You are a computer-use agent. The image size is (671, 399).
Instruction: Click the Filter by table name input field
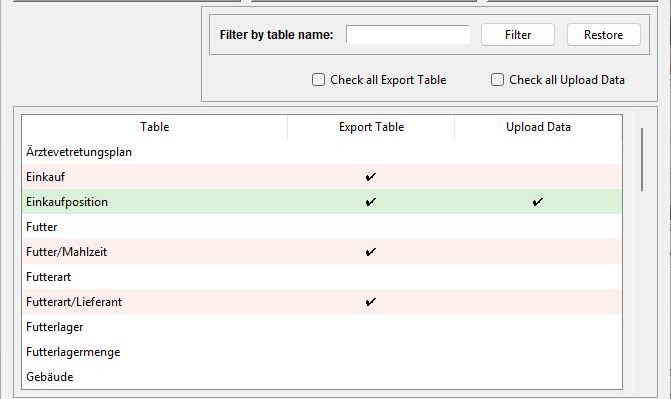tap(408, 35)
